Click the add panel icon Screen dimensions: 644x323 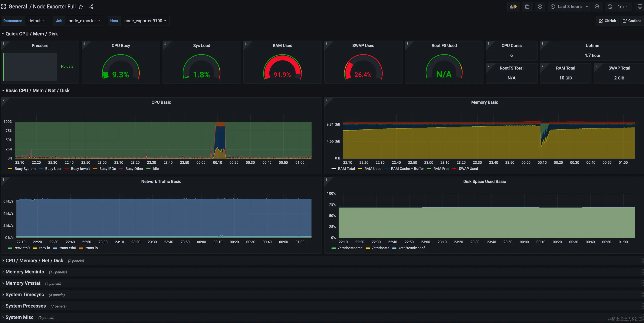pyautogui.click(x=513, y=7)
